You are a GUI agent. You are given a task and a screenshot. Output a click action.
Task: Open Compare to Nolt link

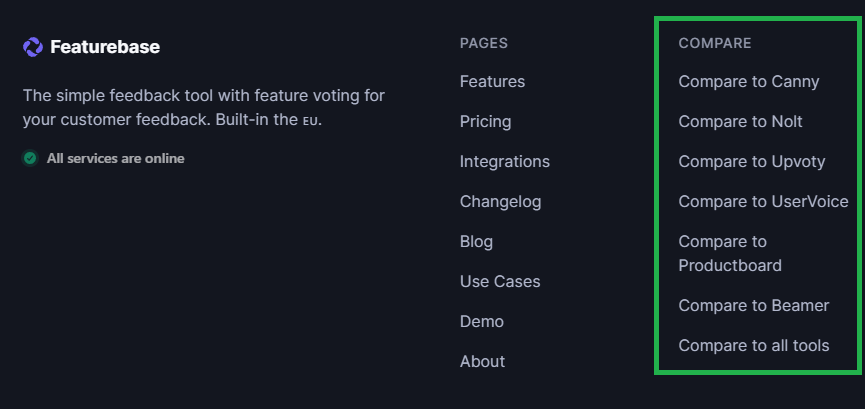tap(740, 121)
